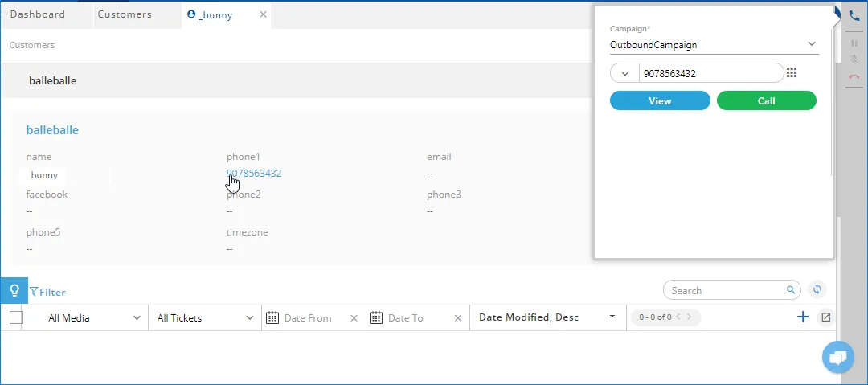Click the Date To calendar icon
Image resolution: width=868 pixels, height=385 pixels.
[x=376, y=317]
